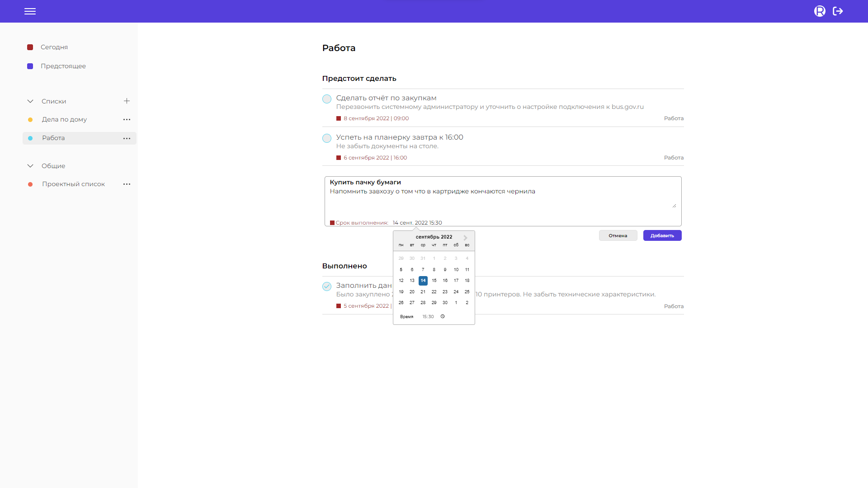868x488 pixels.
Task: Open options dots for Проектный список
Action: [127, 184]
